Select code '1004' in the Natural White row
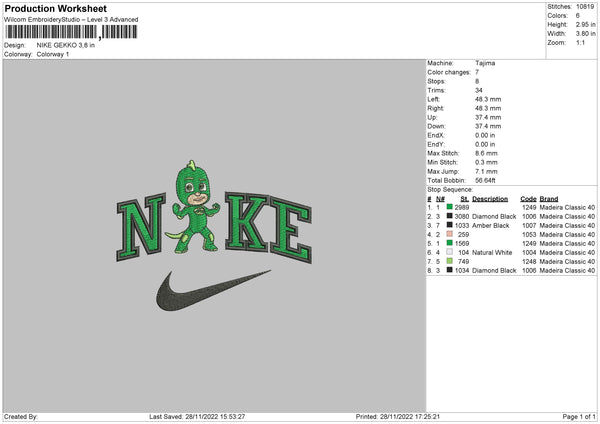 pyautogui.click(x=529, y=252)
